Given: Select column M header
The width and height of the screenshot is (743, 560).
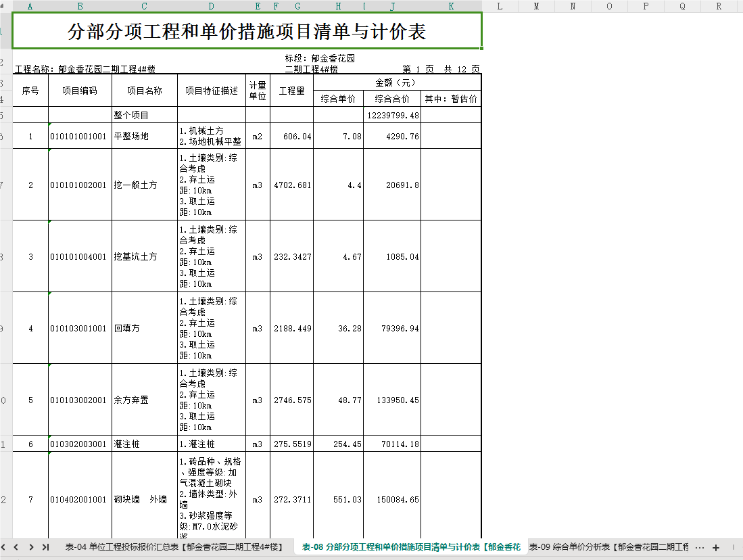Looking at the screenshot, I should pos(536,6).
